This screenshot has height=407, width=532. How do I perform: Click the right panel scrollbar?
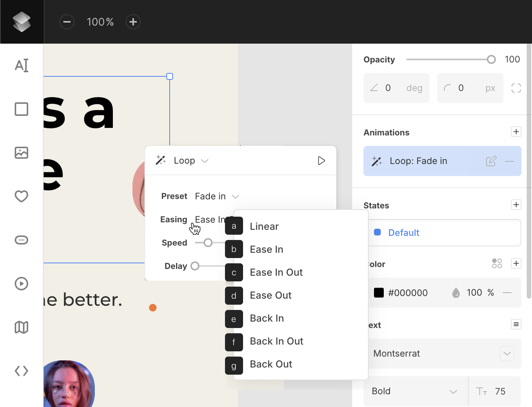pos(529,171)
